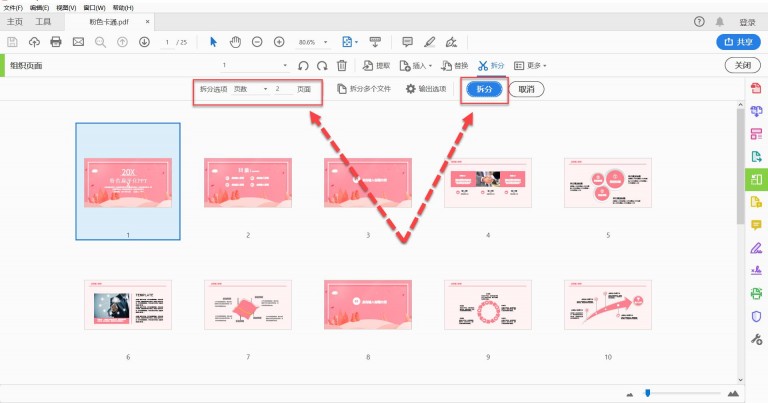The height and width of the screenshot is (403, 768).
Task: Switch to the 主页 home tab
Action: [15, 22]
